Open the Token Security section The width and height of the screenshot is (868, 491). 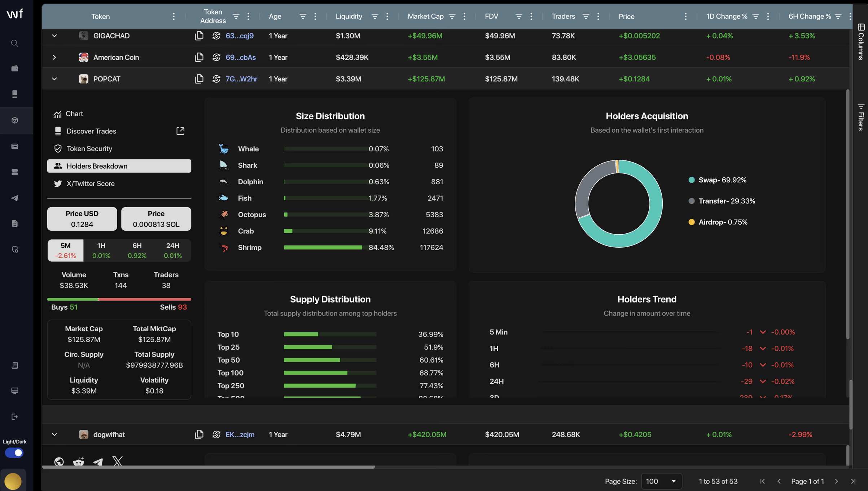89,149
